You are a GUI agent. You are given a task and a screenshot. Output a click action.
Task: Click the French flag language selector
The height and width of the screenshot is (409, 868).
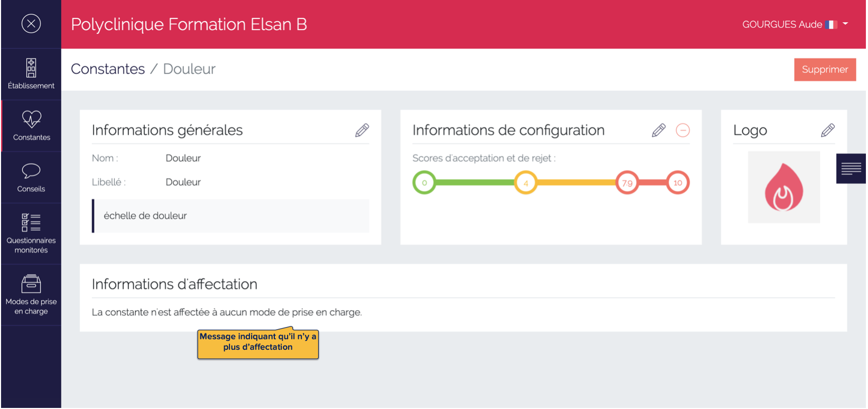(831, 25)
